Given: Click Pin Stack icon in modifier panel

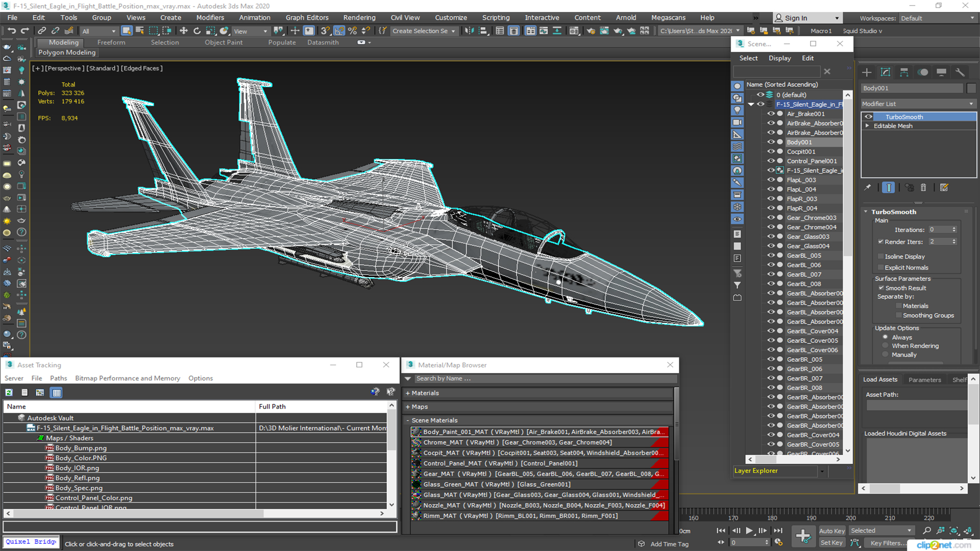Looking at the screenshot, I should pyautogui.click(x=868, y=188).
